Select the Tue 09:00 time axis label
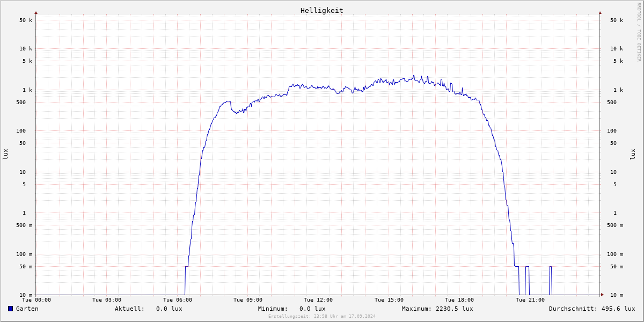This screenshot has width=644, height=322. coord(248,300)
